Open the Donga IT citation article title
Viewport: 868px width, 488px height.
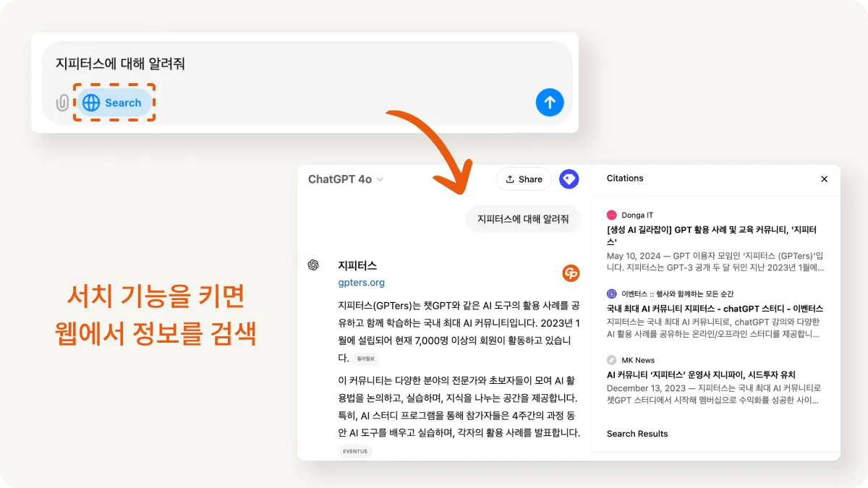(712, 236)
